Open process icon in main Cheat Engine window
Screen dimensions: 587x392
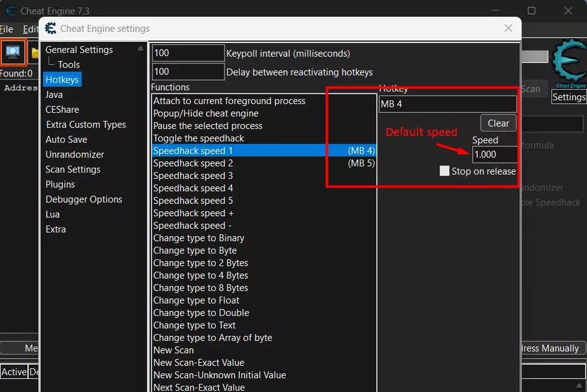point(13,52)
